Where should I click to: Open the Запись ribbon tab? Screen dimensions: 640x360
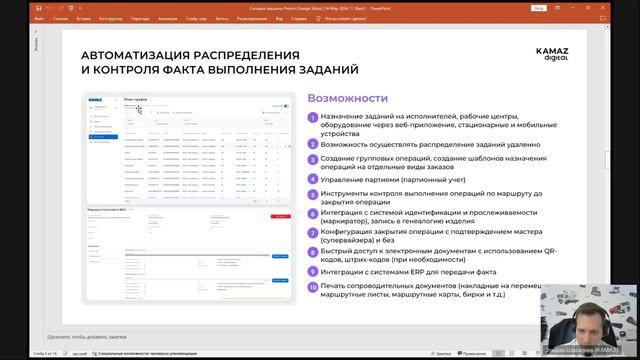[222, 19]
